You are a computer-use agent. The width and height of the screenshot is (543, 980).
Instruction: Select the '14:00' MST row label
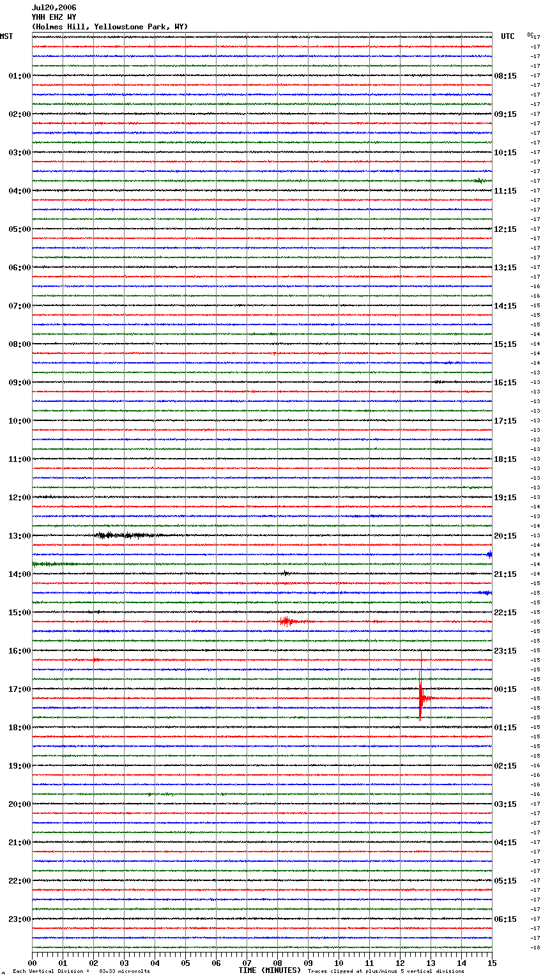pyautogui.click(x=20, y=574)
